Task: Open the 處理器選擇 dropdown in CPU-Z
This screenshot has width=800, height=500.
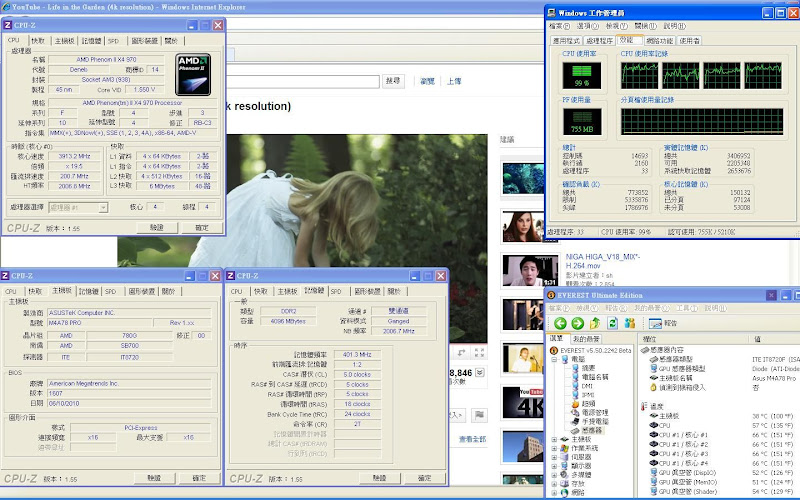Action: coord(103,208)
